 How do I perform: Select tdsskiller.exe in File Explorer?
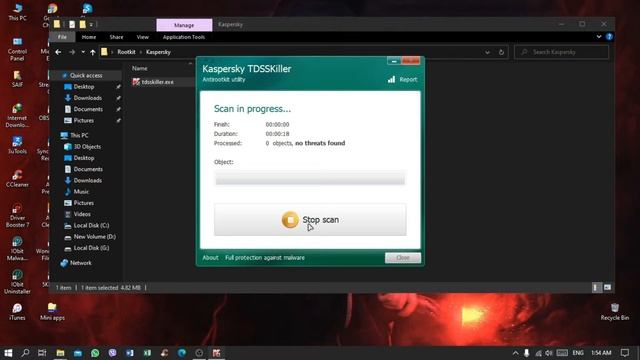pos(158,82)
